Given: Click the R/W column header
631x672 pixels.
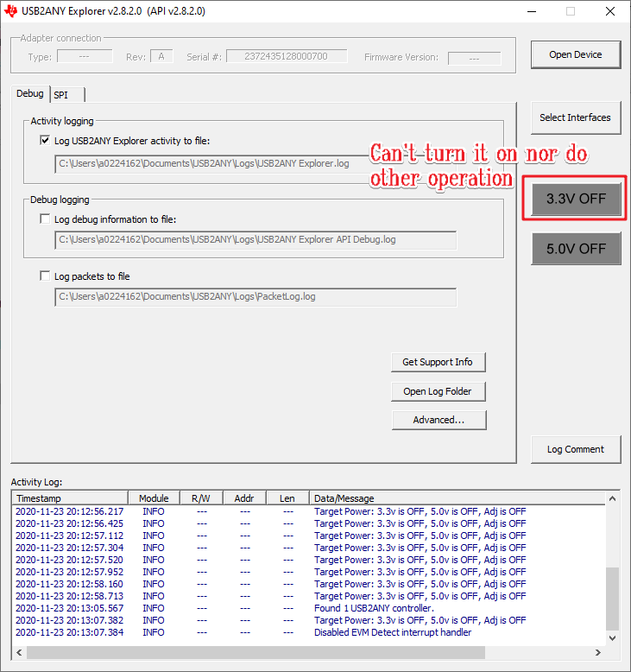Looking at the screenshot, I should [x=201, y=498].
